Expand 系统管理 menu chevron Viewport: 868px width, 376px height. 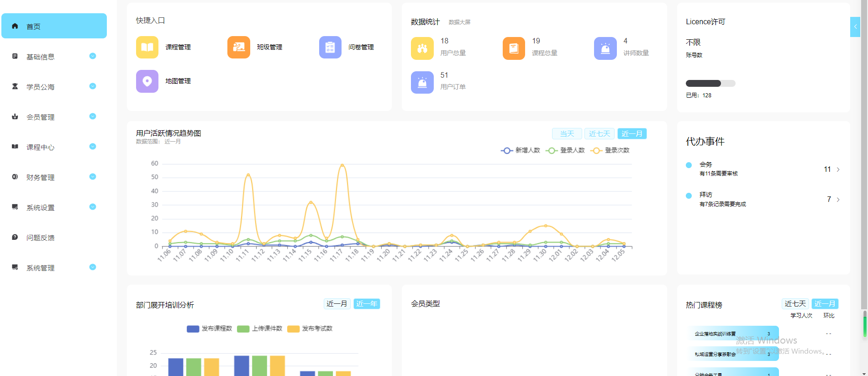pos(93,267)
